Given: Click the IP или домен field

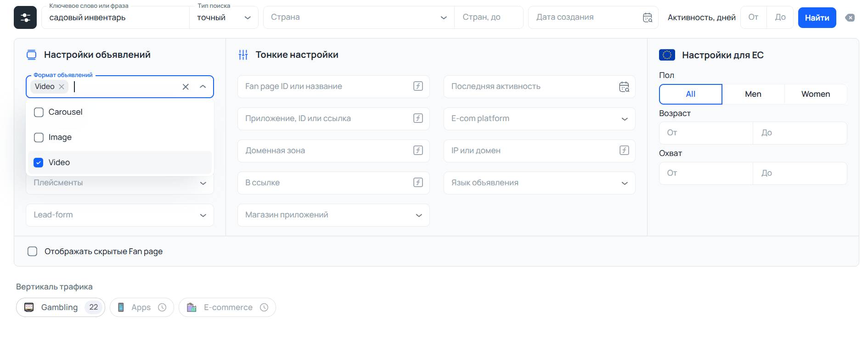Looking at the screenshot, I should (540, 151).
